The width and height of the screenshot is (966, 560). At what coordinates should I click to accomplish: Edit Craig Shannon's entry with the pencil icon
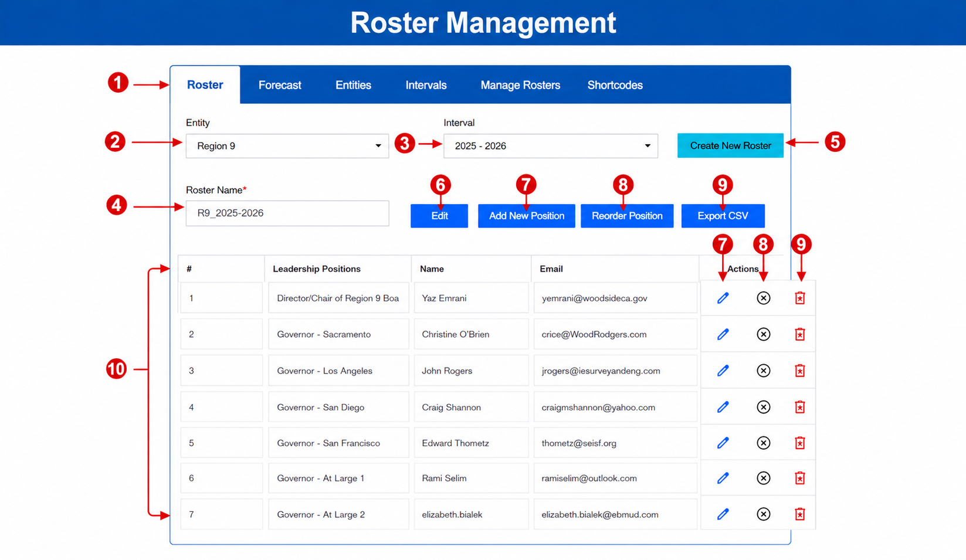[723, 407]
